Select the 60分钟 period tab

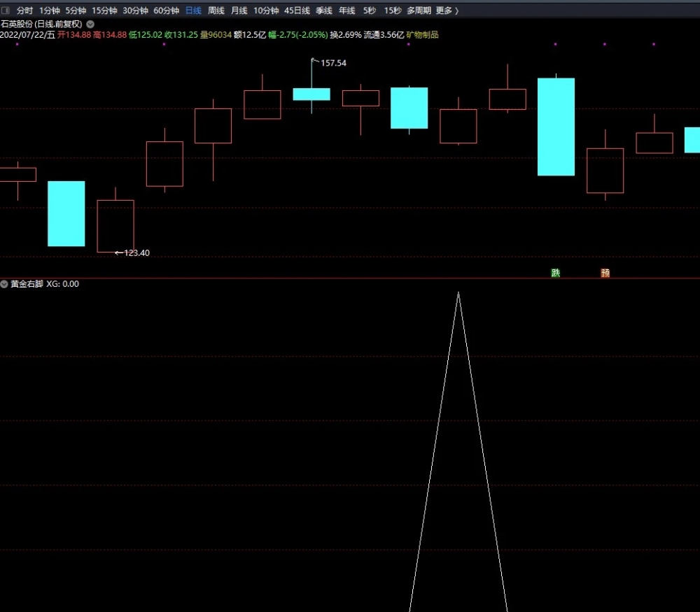pyautogui.click(x=166, y=10)
